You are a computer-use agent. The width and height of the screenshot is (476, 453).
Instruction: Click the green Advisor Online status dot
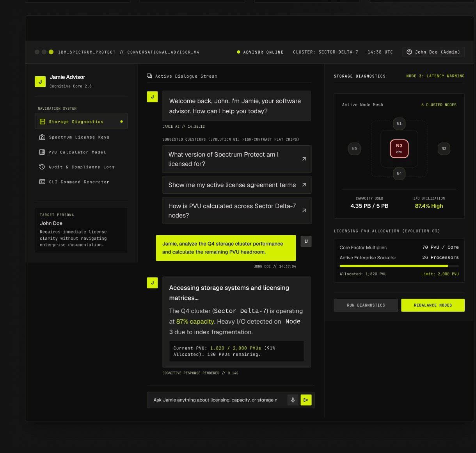tap(238, 52)
